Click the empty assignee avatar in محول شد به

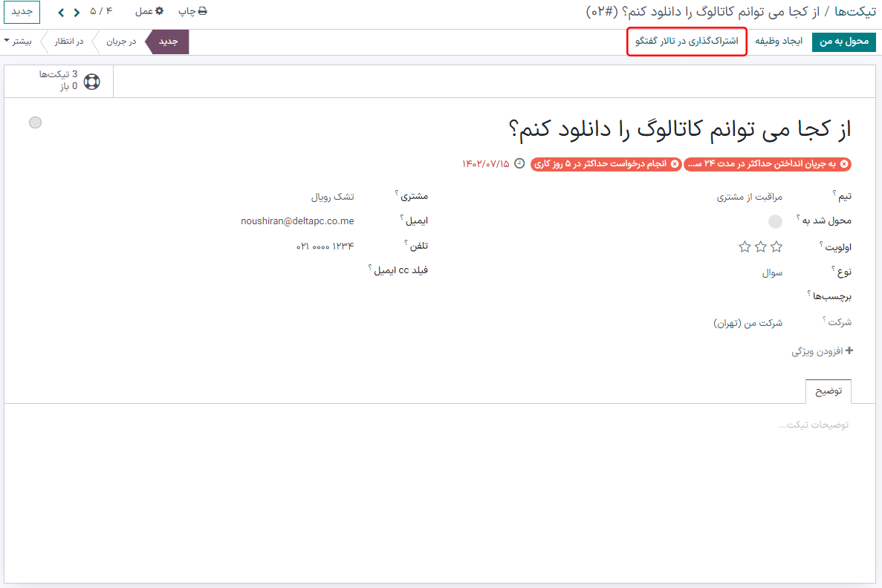tap(775, 221)
